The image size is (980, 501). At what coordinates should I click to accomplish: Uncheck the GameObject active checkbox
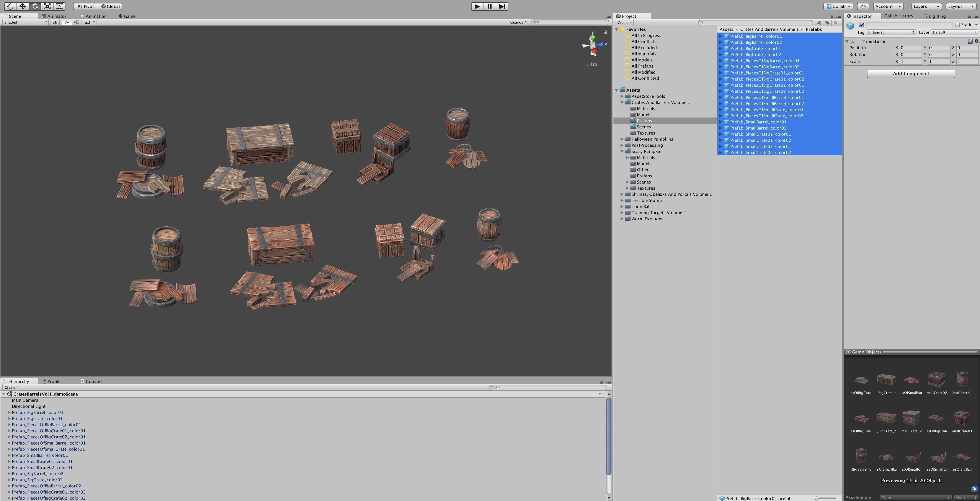[862, 25]
